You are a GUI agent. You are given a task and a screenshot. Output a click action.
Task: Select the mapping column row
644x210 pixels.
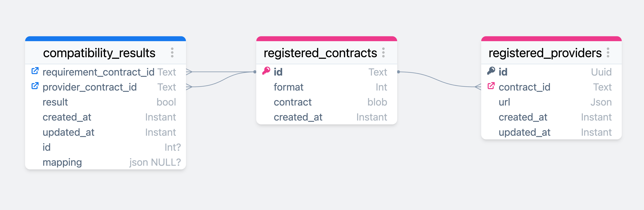coord(105,162)
